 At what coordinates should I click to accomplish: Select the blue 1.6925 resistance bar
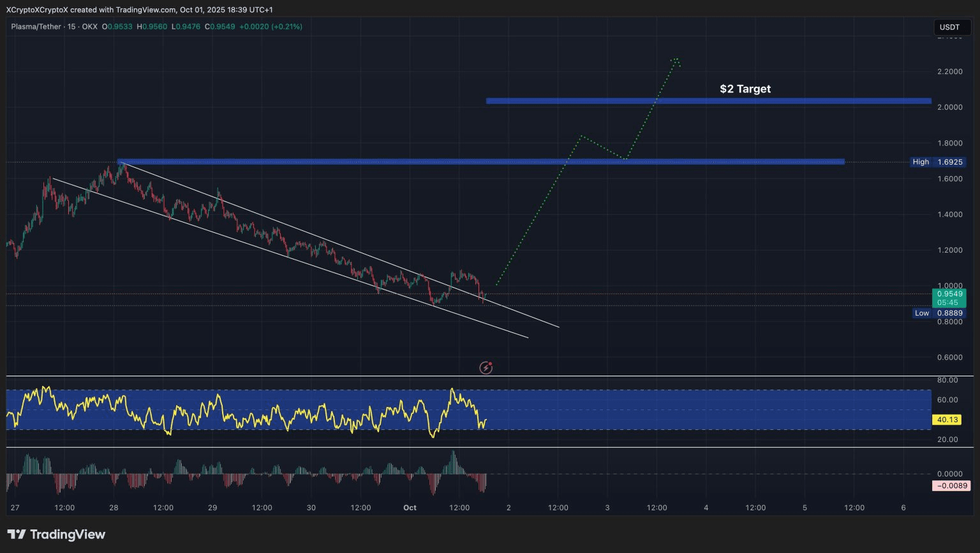(x=481, y=162)
